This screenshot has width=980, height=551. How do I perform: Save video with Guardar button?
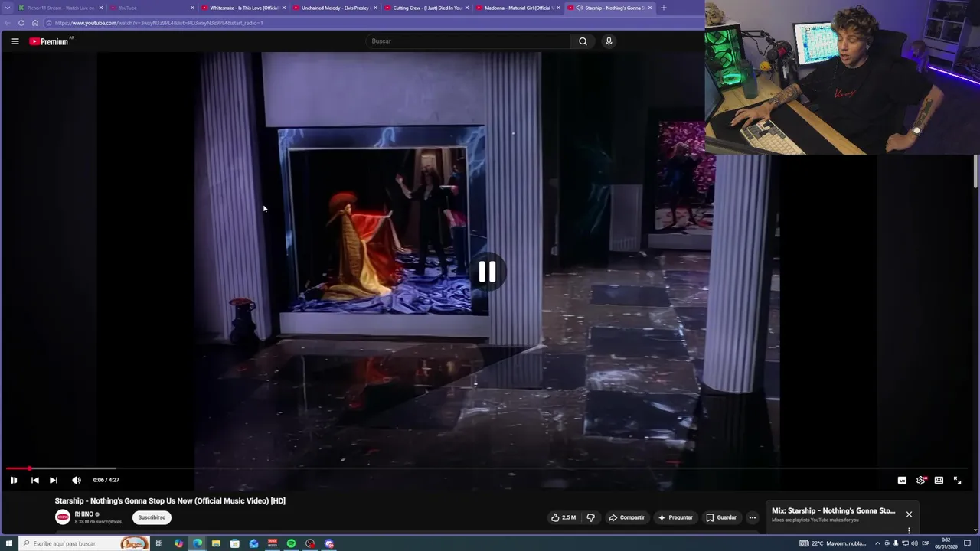(x=721, y=517)
